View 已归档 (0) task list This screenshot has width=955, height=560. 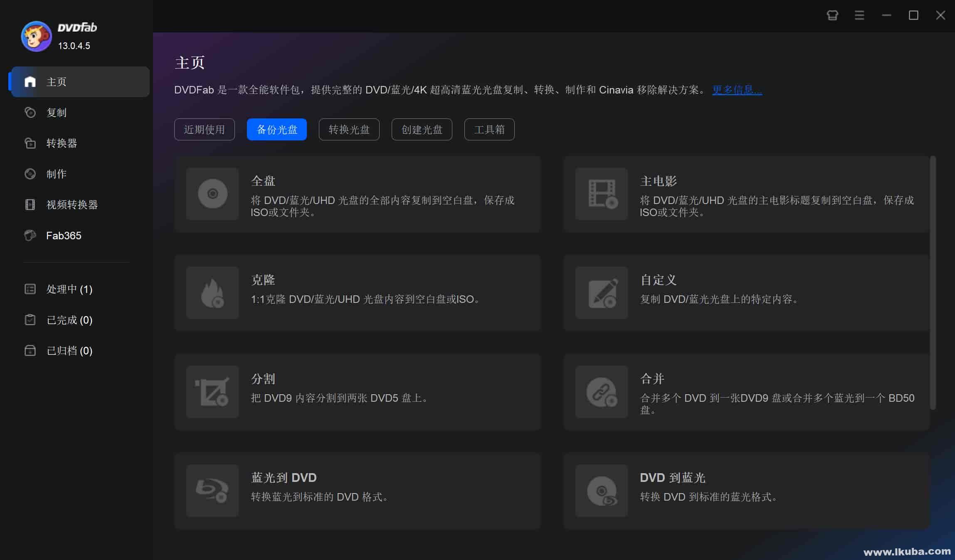(x=69, y=351)
